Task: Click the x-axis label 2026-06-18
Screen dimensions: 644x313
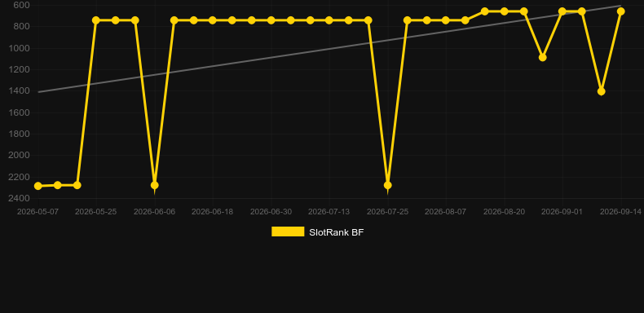Action: (212, 212)
